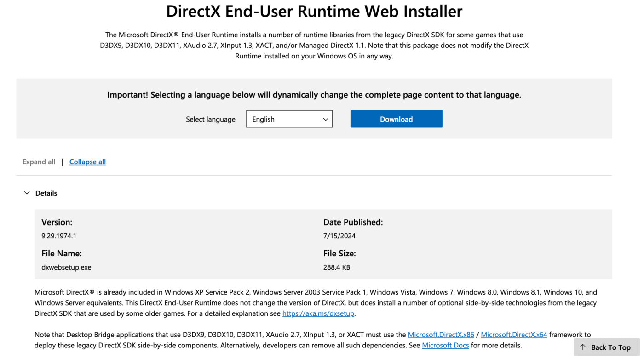Click the file size 288.4 KB
Image resolution: width=644 pixels, height=359 pixels.
tap(337, 267)
